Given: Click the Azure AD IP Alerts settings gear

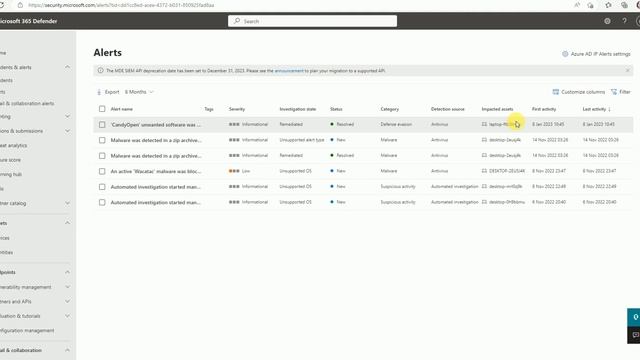Looking at the screenshot, I should (565, 54).
